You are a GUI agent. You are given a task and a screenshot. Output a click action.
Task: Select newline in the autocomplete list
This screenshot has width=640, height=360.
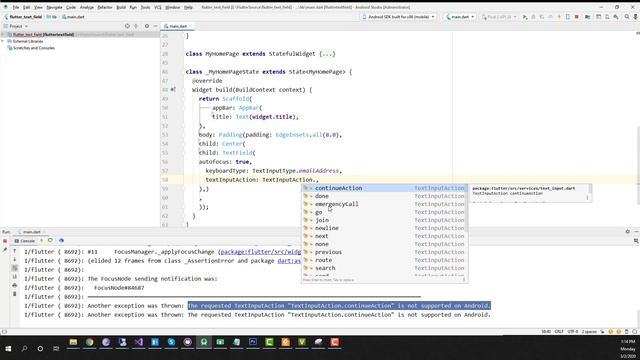click(384, 228)
